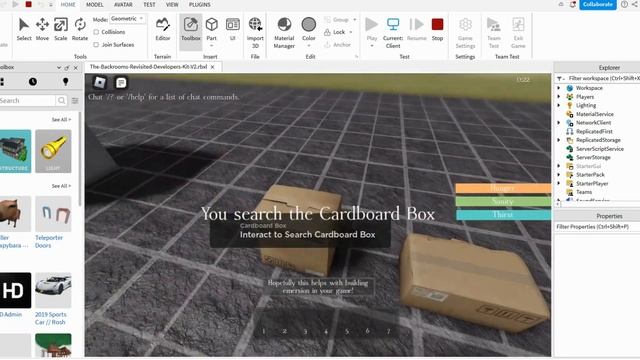Open the PLUGINS ribbon tab

click(200, 4)
